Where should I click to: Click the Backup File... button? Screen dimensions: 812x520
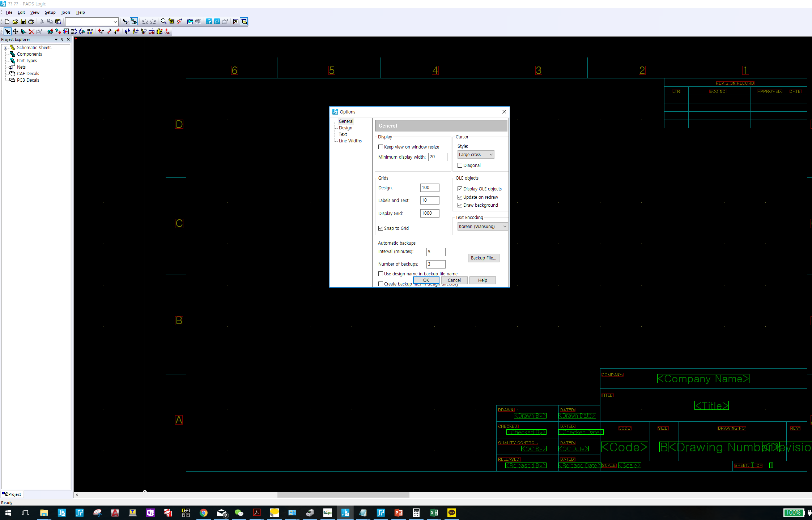pos(483,258)
